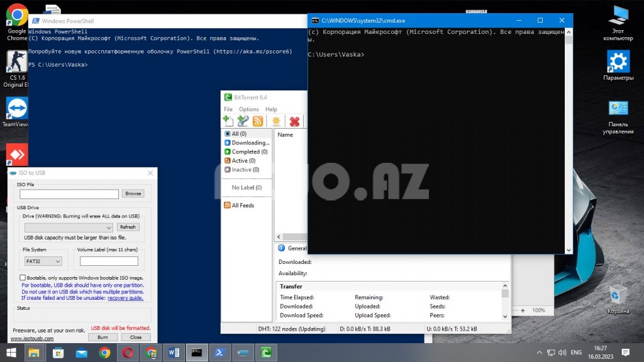
Task: Click the Refresh button for USB drives
Action: [128, 227]
